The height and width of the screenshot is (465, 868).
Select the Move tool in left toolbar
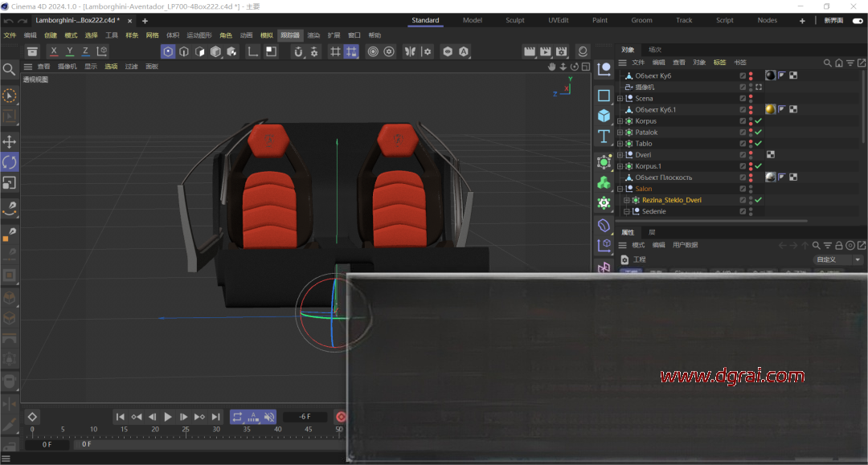[10, 141]
